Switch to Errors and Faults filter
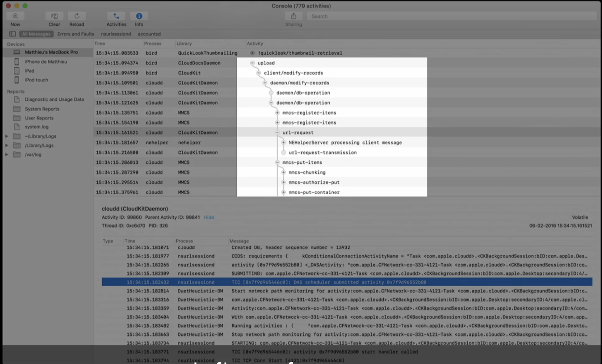The width and height of the screenshot is (602, 364). pyautogui.click(x=76, y=34)
